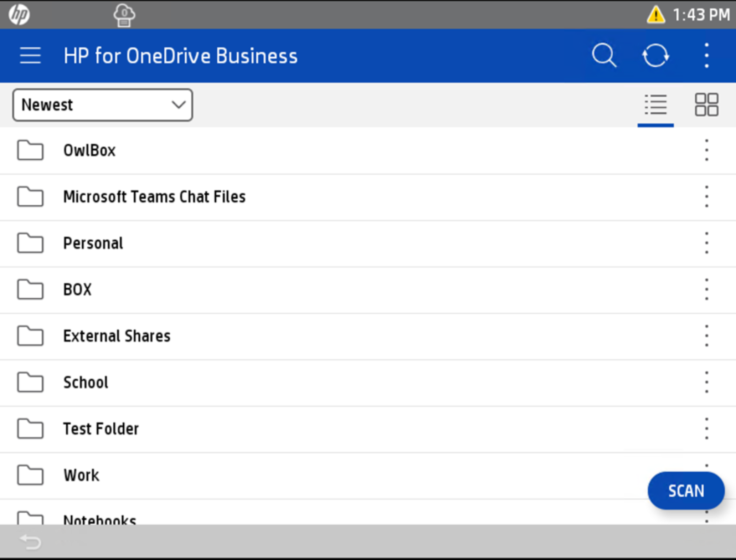Click the Personal folder icon
This screenshot has height=560, width=736.
pyautogui.click(x=30, y=243)
